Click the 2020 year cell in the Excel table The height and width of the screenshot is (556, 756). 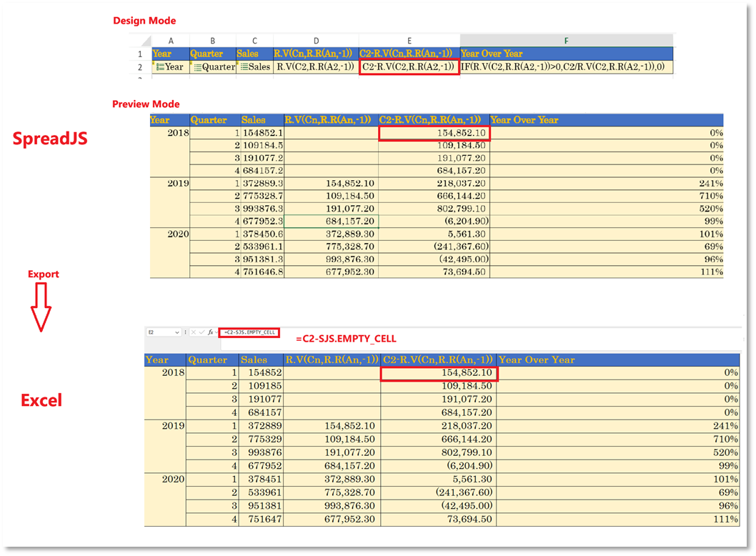tap(165, 500)
